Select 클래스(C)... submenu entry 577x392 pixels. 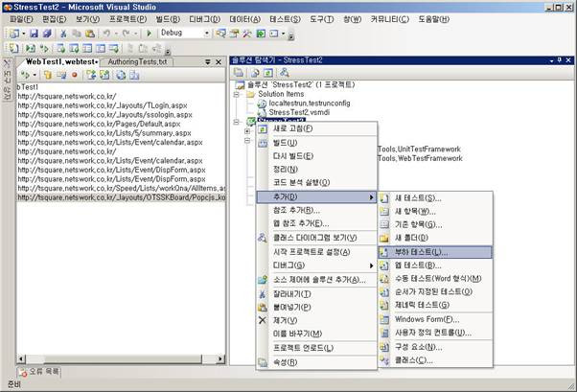(x=435, y=360)
